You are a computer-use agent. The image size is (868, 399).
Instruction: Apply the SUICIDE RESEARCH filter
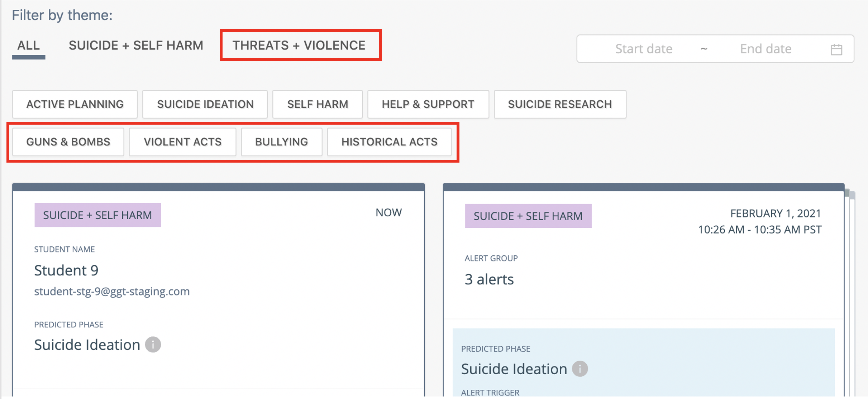pos(560,104)
